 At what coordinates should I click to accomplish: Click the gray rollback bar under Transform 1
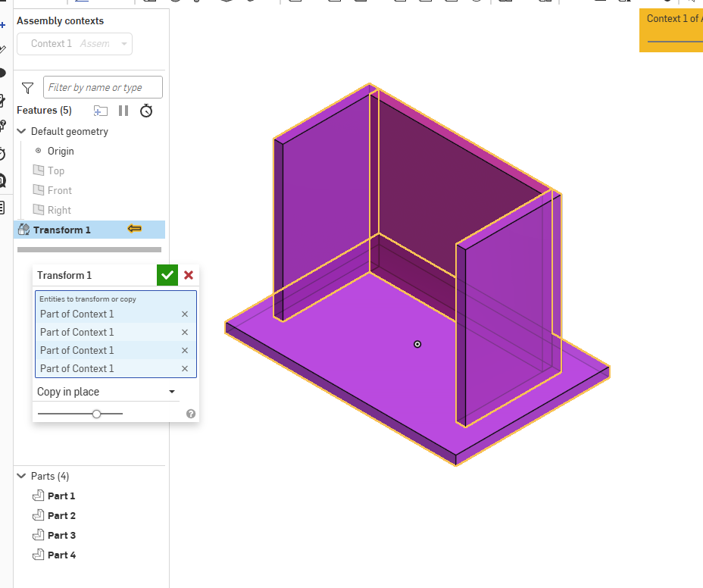click(89, 250)
